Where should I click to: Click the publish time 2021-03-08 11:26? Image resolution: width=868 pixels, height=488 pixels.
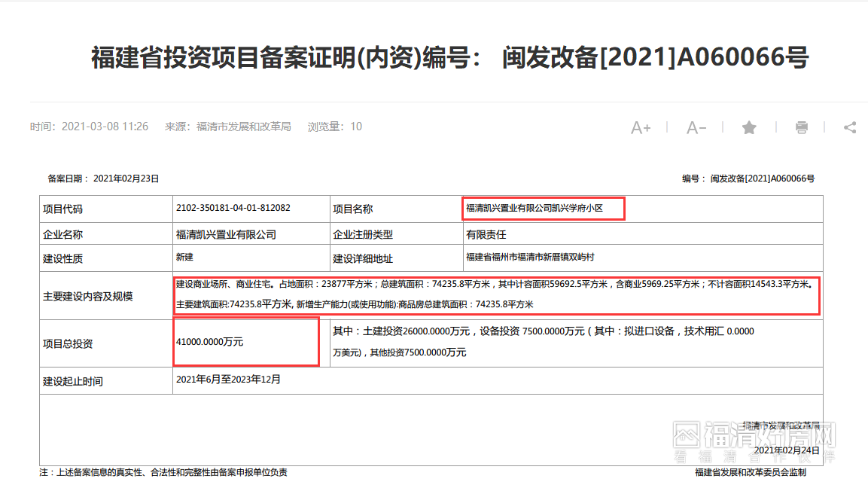click(105, 127)
